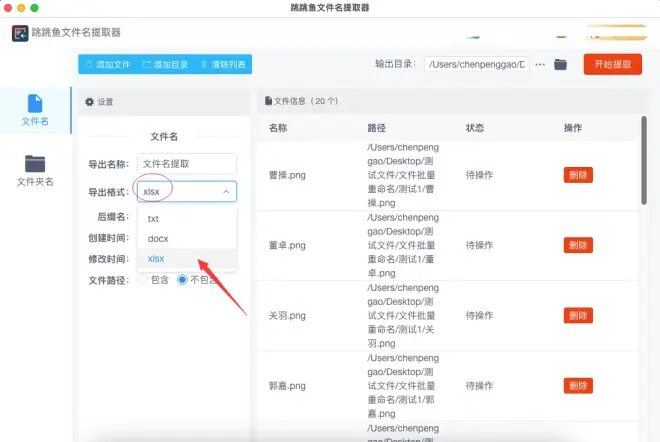Click the three-dots browse output path icon
The height and width of the screenshot is (442, 660).
(x=540, y=64)
